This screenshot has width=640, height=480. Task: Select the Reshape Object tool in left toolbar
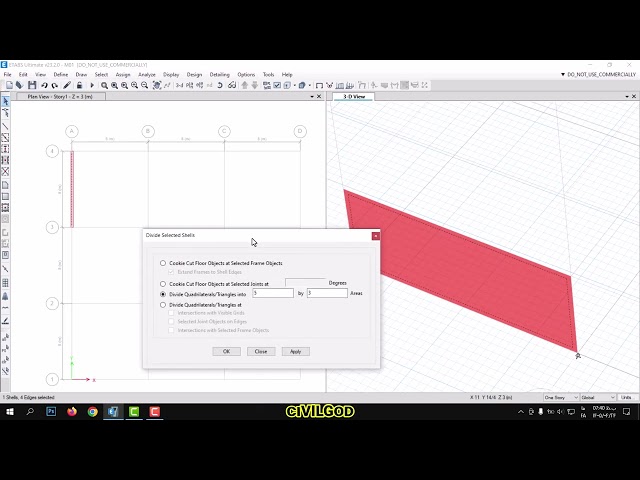(5, 113)
